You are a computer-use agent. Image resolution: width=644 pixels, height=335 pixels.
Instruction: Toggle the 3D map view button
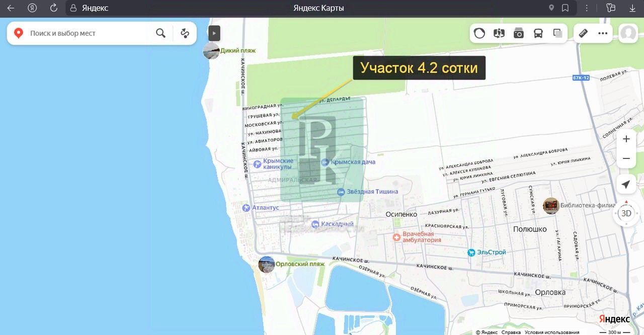pyautogui.click(x=626, y=213)
